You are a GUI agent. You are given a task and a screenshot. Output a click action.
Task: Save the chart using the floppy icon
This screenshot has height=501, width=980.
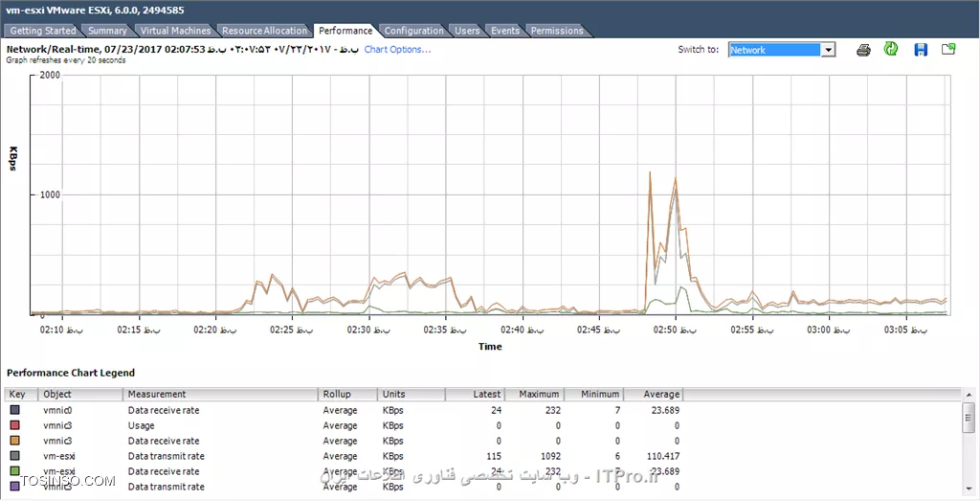921,50
